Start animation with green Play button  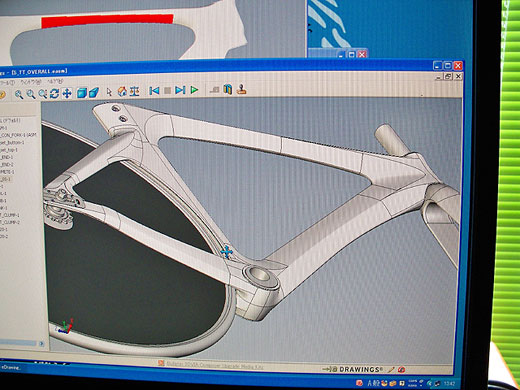[194, 90]
